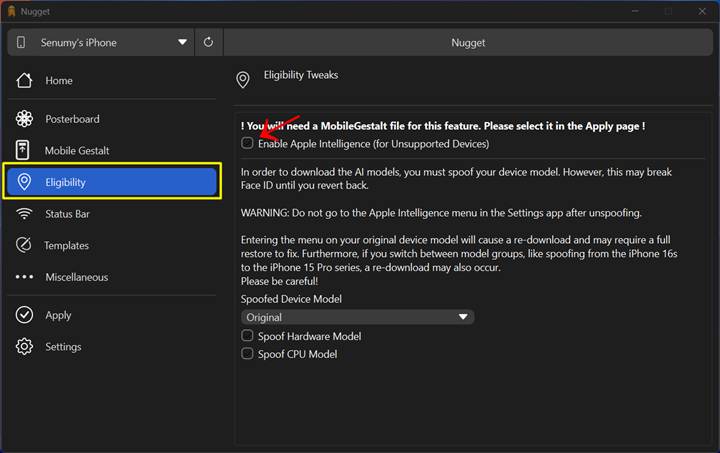This screenshot has height=453, width=720.
Task: Enable Apple Intelligence for unsupported devices
Action: click(x=247, y=143)
